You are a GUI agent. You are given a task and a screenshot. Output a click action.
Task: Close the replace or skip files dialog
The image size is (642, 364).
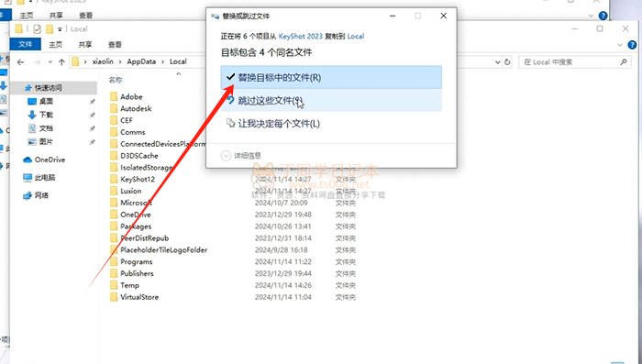tap(443, 16)
